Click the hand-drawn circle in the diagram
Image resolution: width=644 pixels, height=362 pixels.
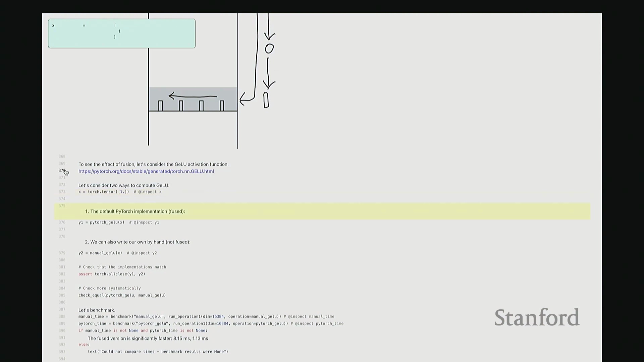click(269, 49)
